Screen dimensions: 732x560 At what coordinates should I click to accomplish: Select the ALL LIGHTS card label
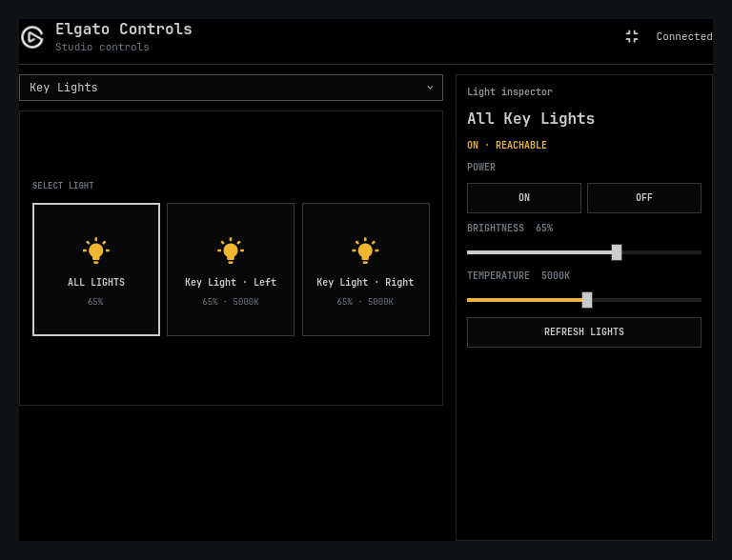[96, 282]
